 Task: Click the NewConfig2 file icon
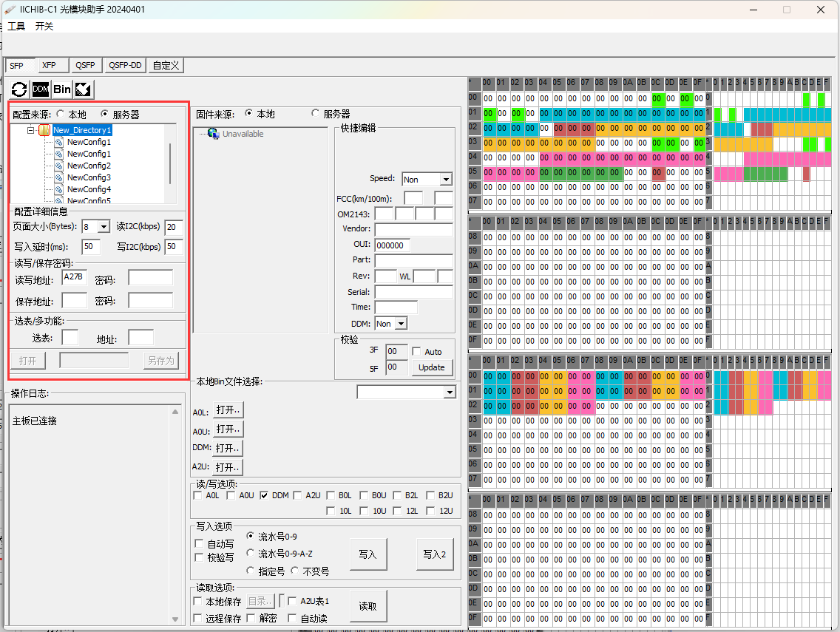(x=59, y=166)
